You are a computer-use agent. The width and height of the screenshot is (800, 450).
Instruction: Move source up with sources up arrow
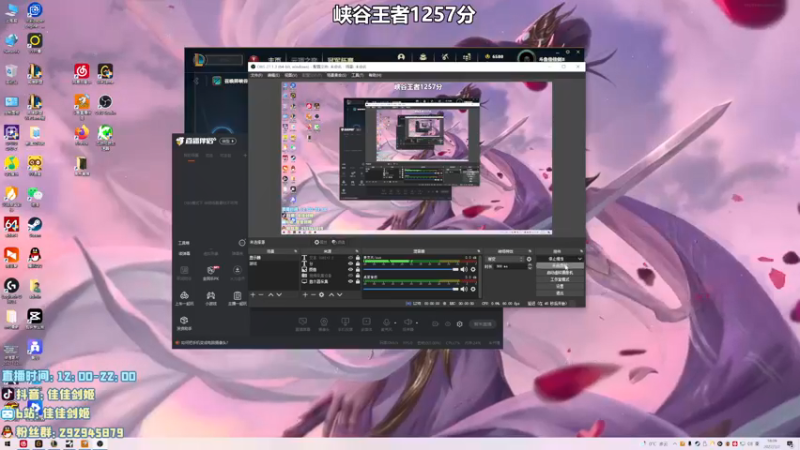pyautogui.click(x=331, y=295)
